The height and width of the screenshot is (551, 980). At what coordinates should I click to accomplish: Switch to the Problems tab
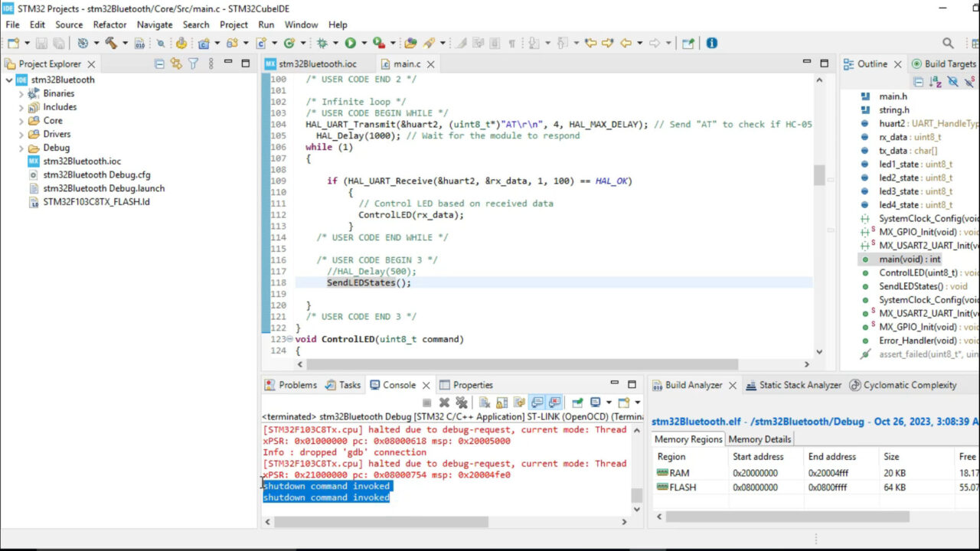(291, 385)
